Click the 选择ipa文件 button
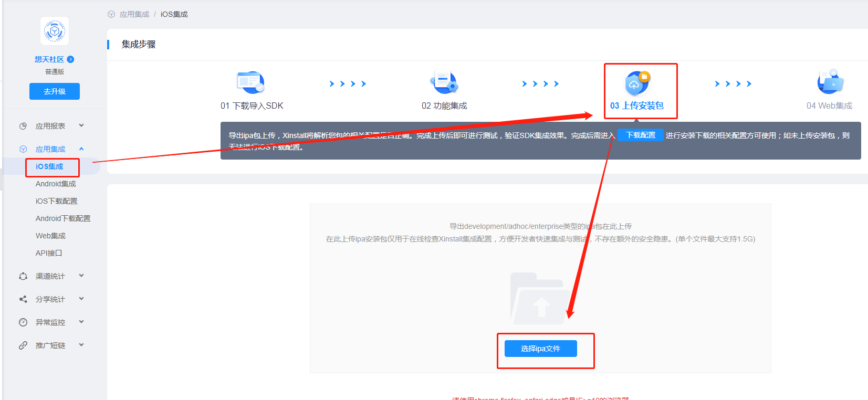This screenshot has height=400, width=868. (541, 349)
